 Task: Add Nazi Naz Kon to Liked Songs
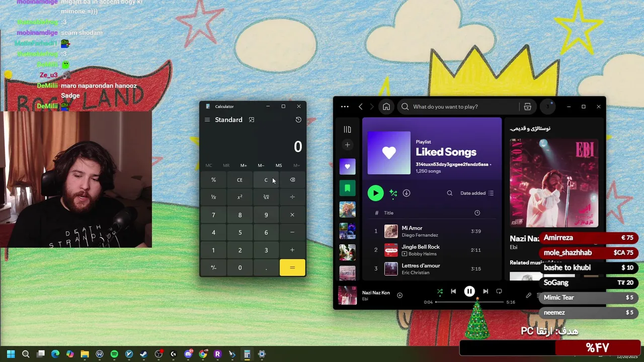point(399,296)
